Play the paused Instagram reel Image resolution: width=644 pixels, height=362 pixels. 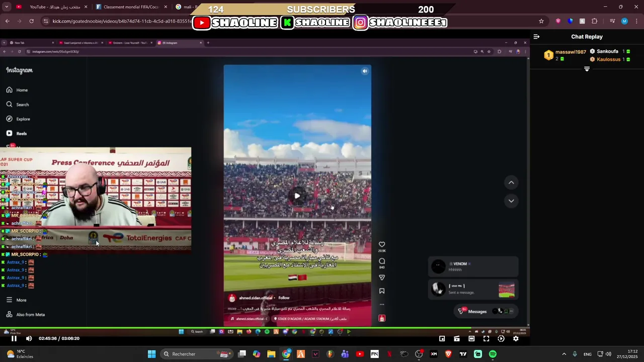(297, 196)
